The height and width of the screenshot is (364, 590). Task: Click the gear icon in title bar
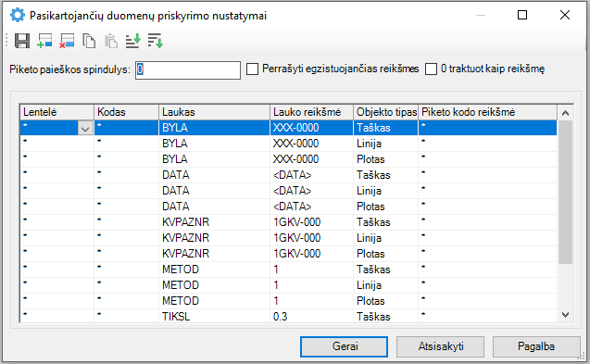tap(18, 15)
